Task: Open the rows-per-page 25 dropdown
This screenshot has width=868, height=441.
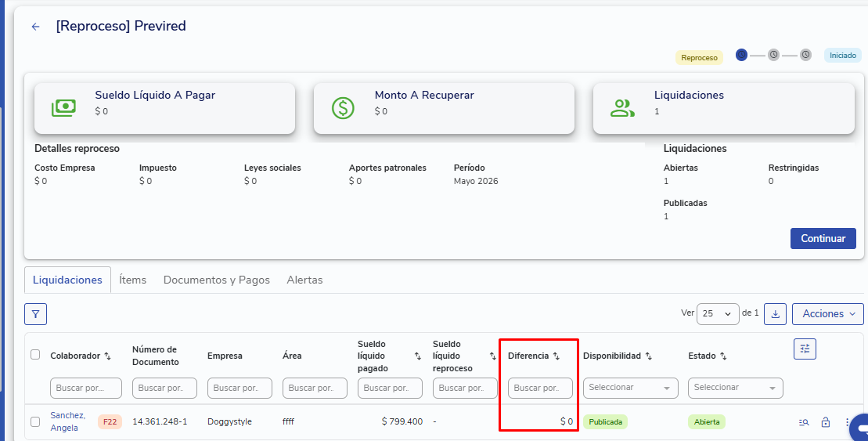Action: pos(718,313)
